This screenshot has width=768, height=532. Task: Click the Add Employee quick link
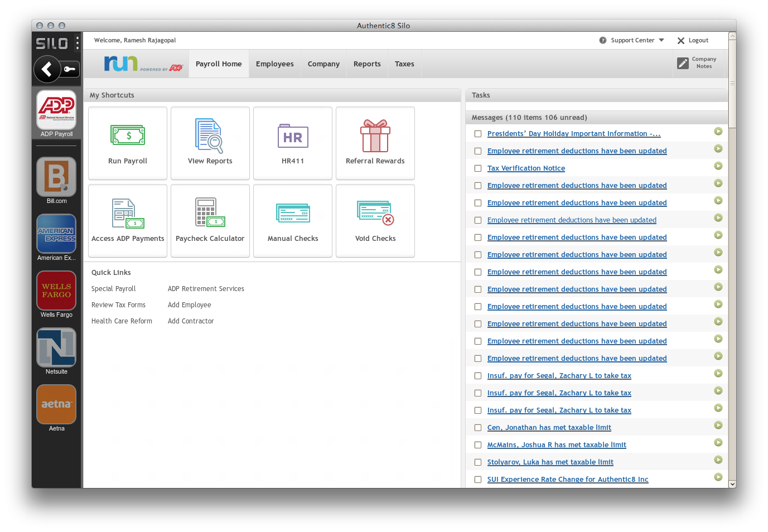190,305
